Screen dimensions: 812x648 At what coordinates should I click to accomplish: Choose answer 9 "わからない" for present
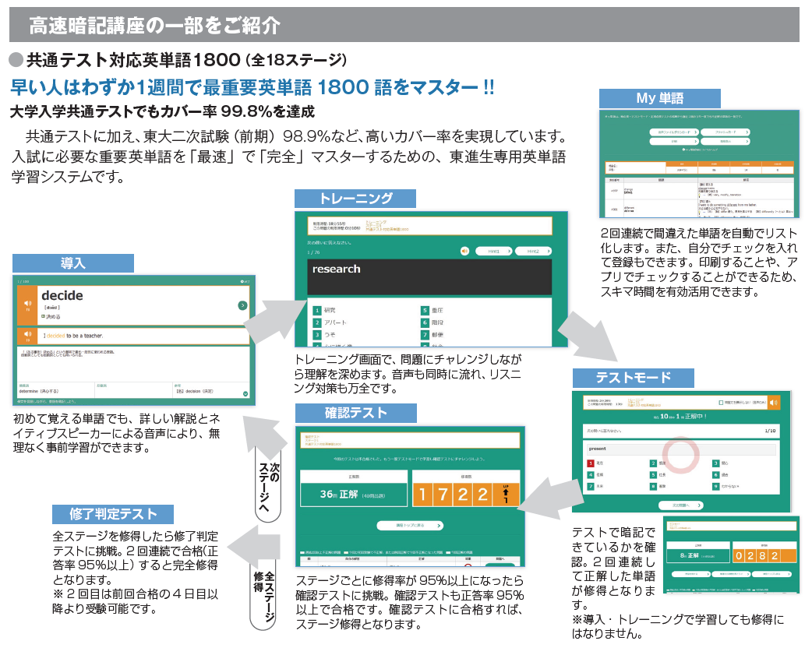tap(726, 487)
